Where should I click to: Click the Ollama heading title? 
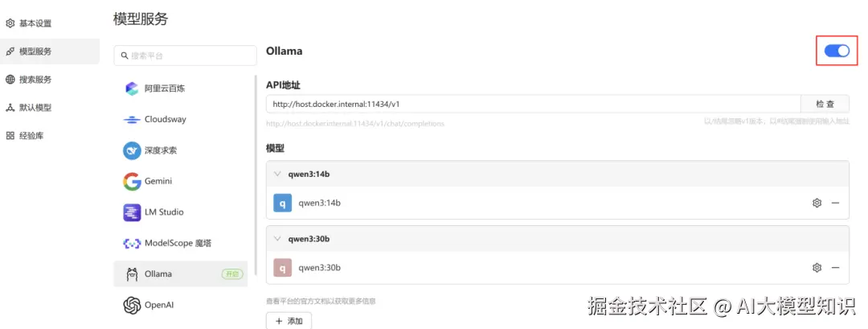click(284, 51)
